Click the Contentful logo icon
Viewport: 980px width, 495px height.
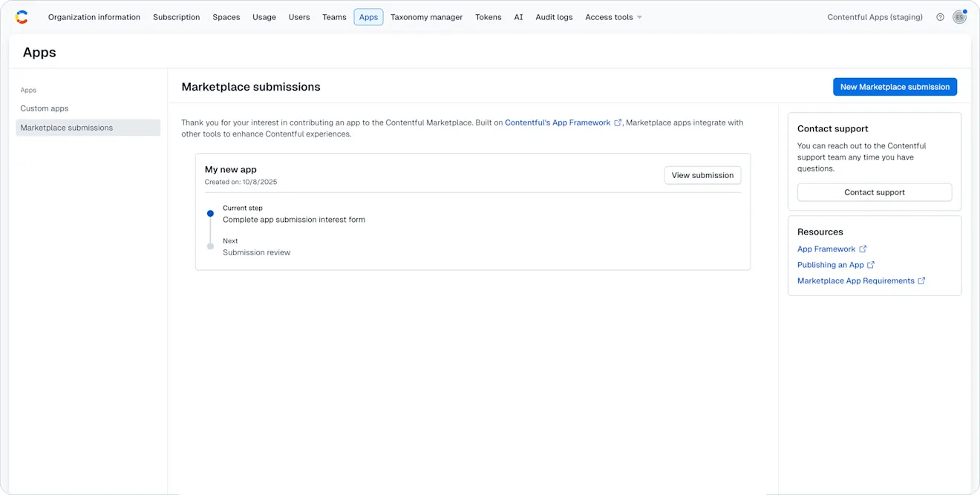click(22, 17)
